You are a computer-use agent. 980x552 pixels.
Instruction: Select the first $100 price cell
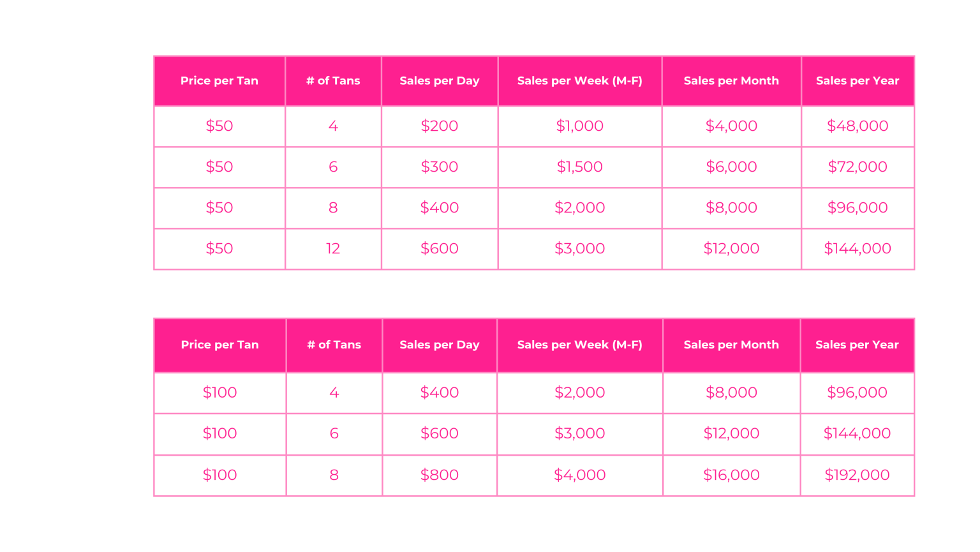219,393
